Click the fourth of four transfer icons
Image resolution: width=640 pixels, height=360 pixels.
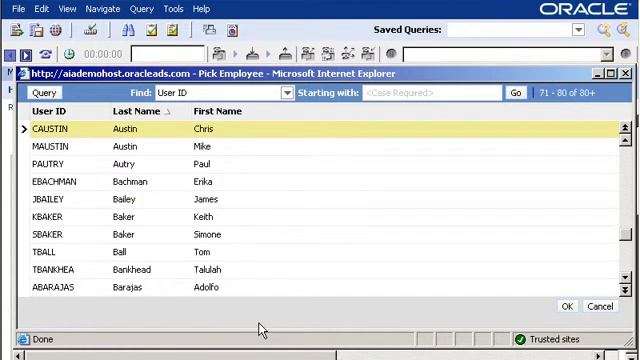pos(368,54)
